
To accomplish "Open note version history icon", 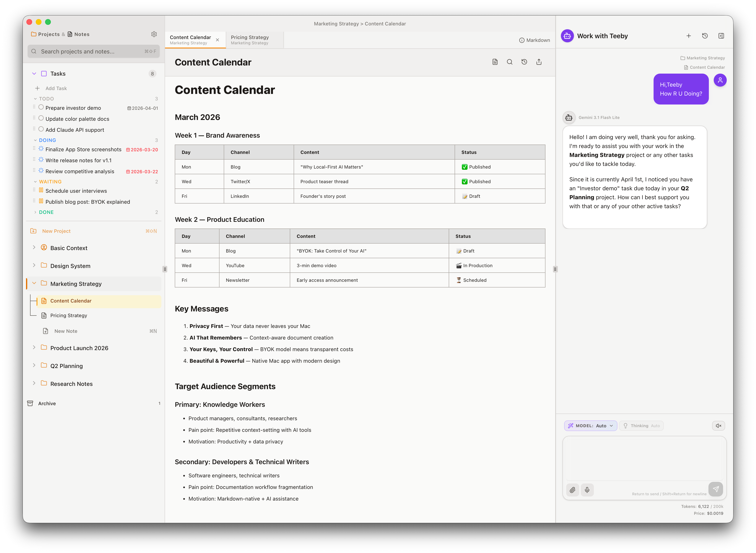I will point(524,62).
